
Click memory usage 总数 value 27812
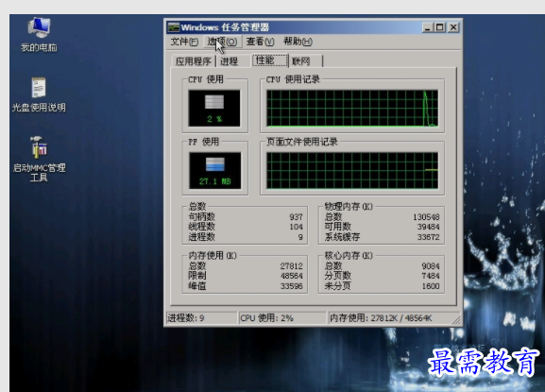click(292, 266)
